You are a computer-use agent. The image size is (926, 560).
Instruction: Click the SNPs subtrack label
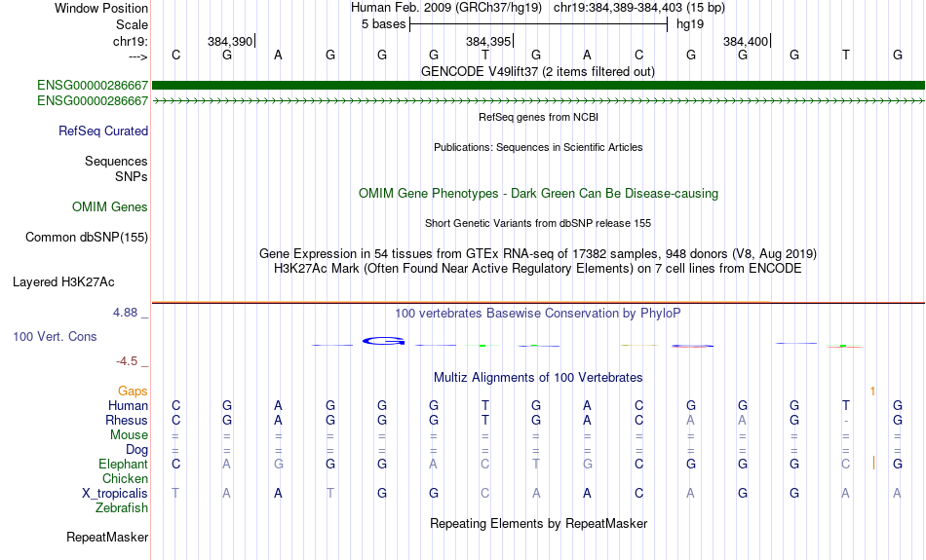132,176
